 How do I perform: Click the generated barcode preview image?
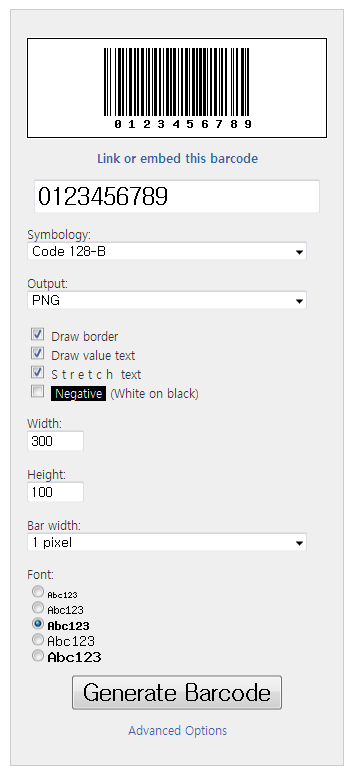tap(177, 88)
